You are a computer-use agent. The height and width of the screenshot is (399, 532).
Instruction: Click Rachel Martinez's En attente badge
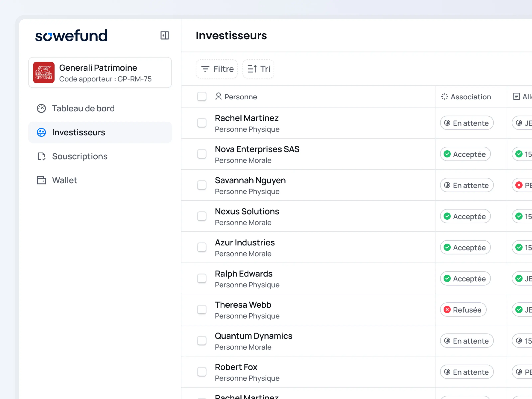click(467, 123)
